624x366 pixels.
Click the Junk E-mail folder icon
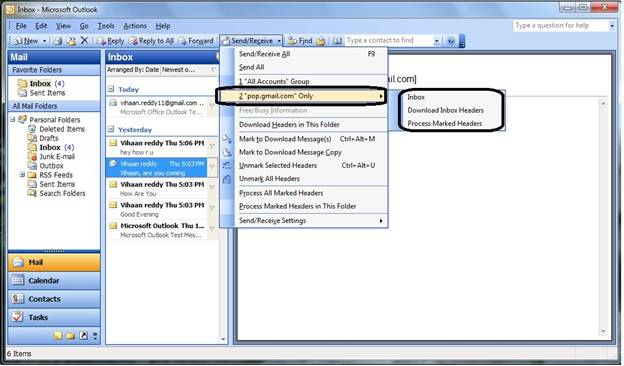pyautogui.click(x=32, y=156)
